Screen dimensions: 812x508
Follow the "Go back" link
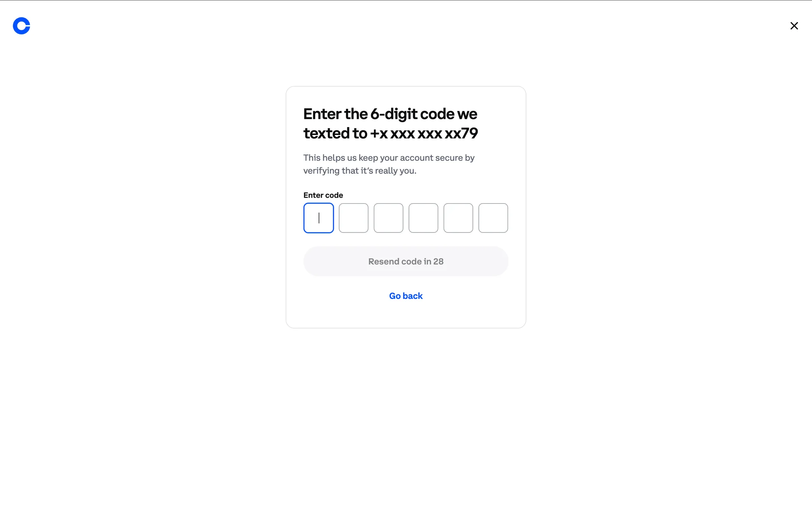(x=406, y=296)
